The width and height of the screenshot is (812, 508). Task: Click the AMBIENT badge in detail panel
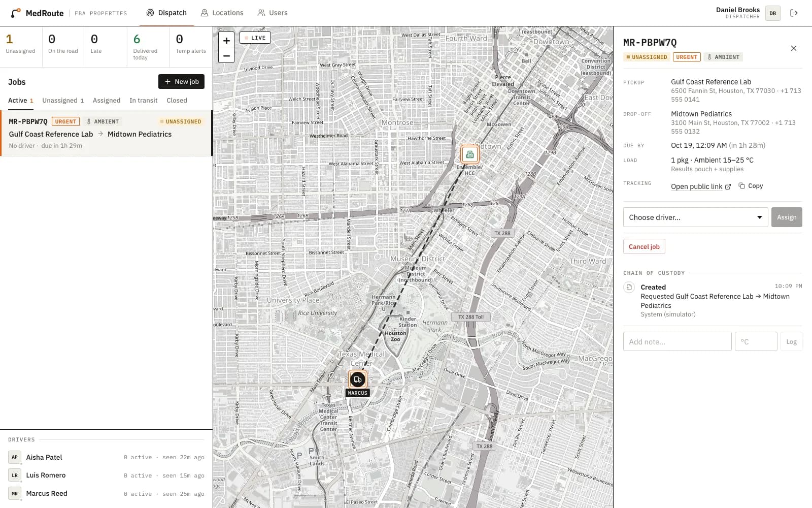723,57
